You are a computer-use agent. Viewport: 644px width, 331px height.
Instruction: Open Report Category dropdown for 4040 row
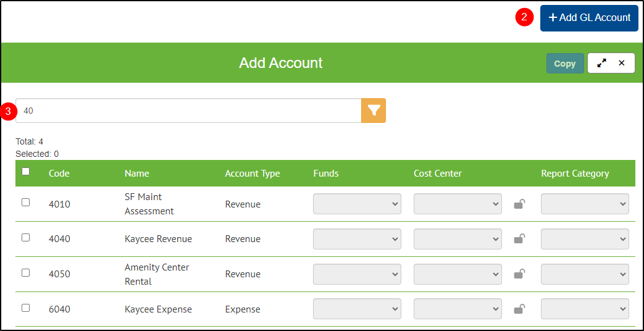click(x=585, y=238)
